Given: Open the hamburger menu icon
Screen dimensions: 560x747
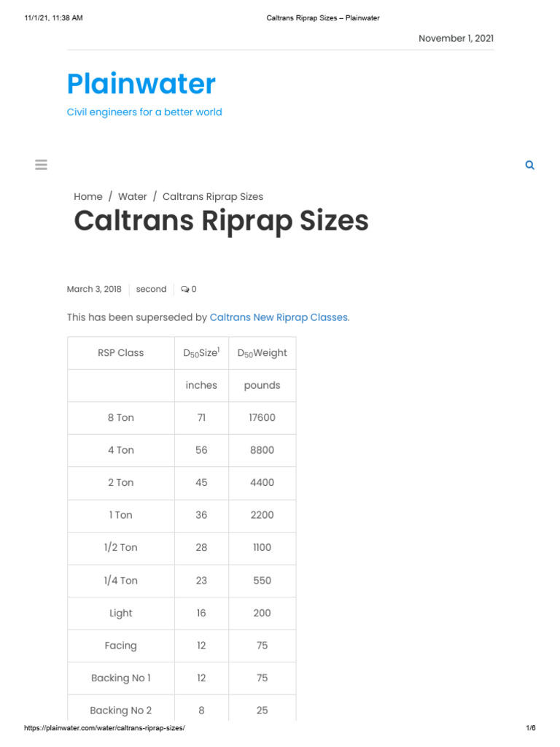Looking at the screenshot, I should coord(41,165).
